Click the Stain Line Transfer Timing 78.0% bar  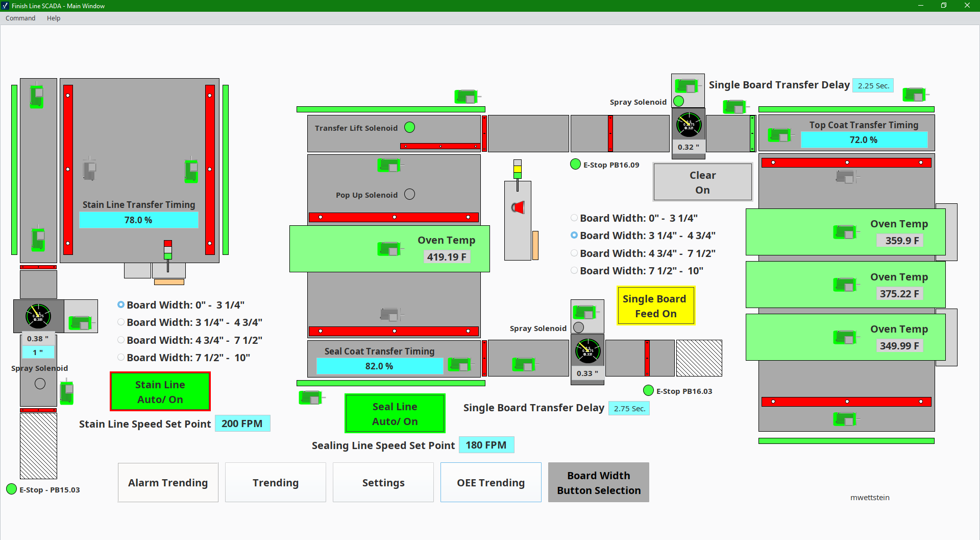138,220
